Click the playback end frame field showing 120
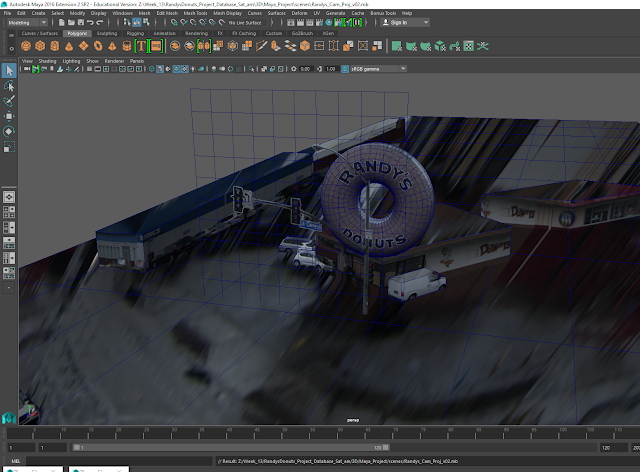The width and height of the screenshot is (640, 472). (613, 448)
